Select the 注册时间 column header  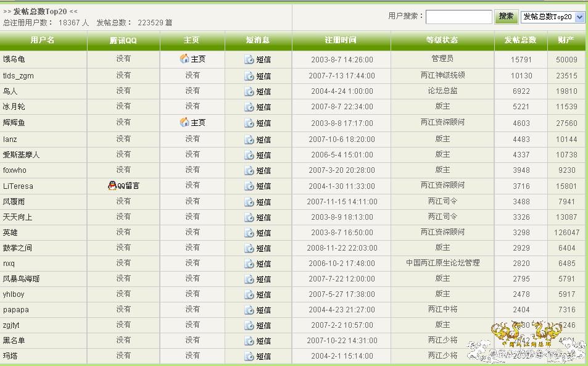point(341,40)
